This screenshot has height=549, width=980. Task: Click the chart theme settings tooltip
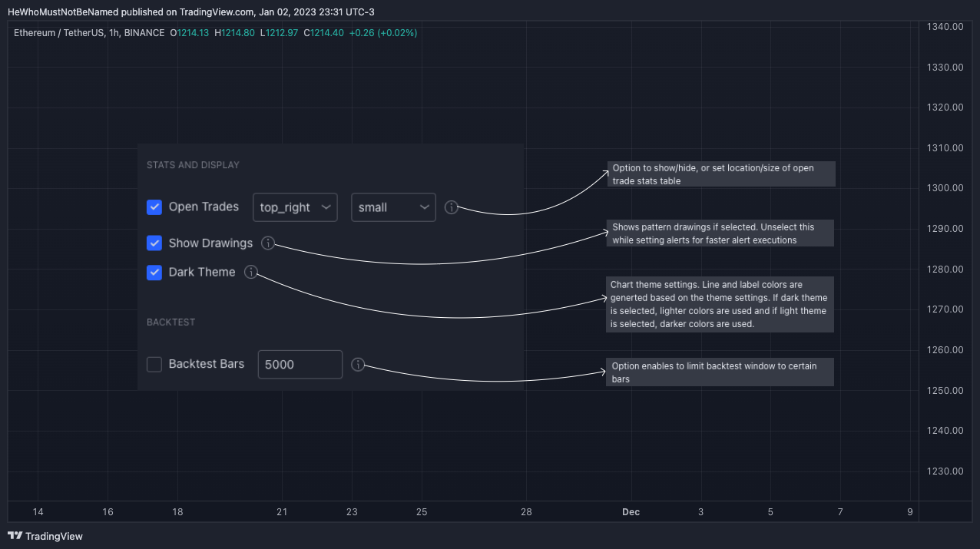click(720, 304)
